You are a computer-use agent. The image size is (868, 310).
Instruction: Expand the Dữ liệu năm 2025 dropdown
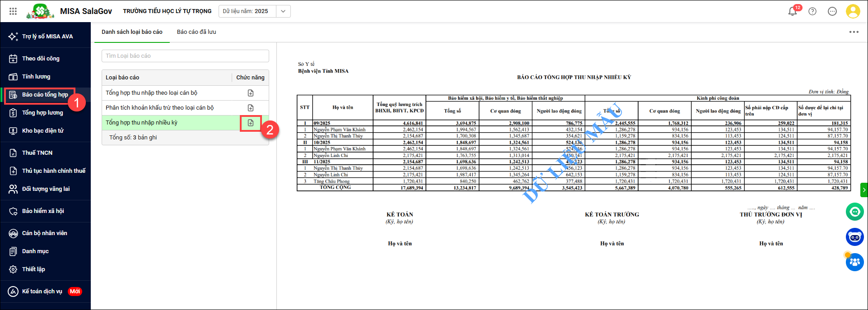283,11
